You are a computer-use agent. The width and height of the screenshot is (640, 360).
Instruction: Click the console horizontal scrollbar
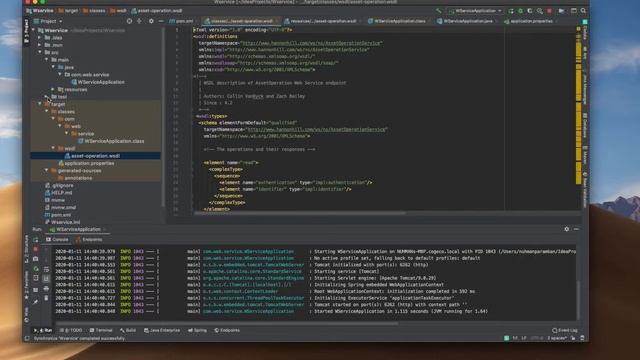[227, 324]
